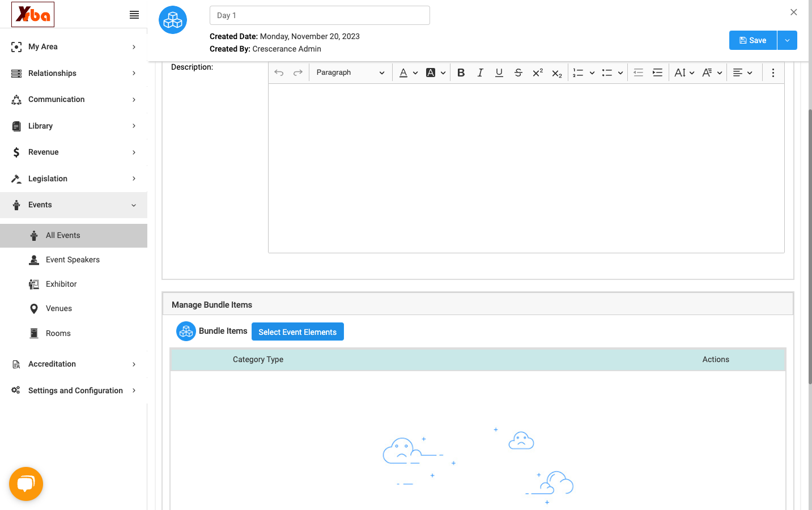
Task: Click the font color icon
Action: (403, 73)
